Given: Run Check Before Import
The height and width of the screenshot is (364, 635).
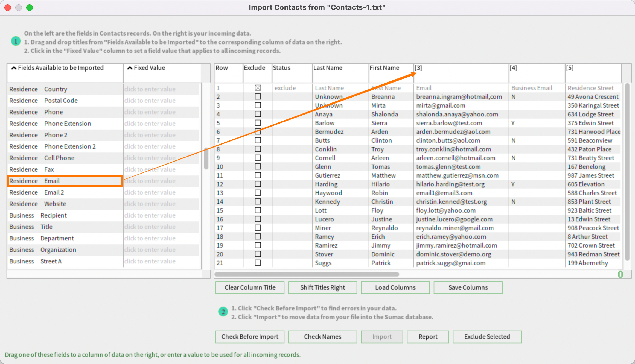Looking at the screenshot, I should pos(250,337).
